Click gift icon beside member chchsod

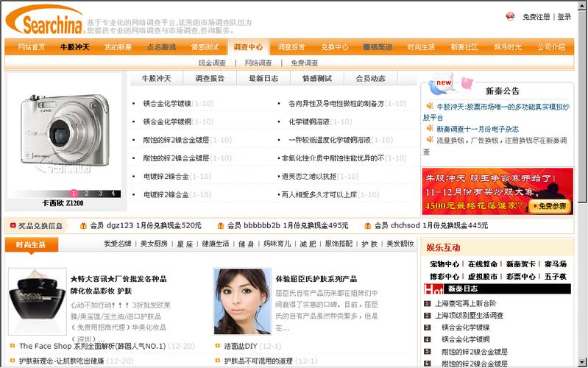coord(366,225)
